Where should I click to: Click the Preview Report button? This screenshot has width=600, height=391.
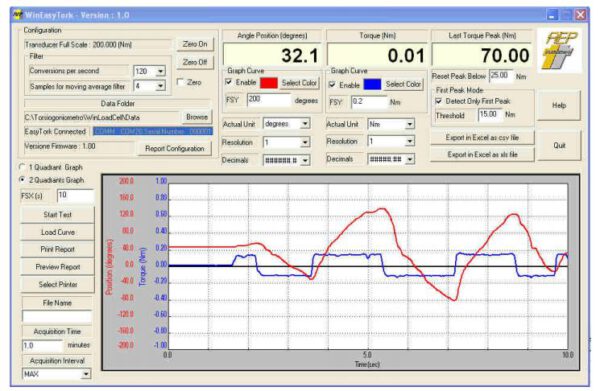coord(57,267)
